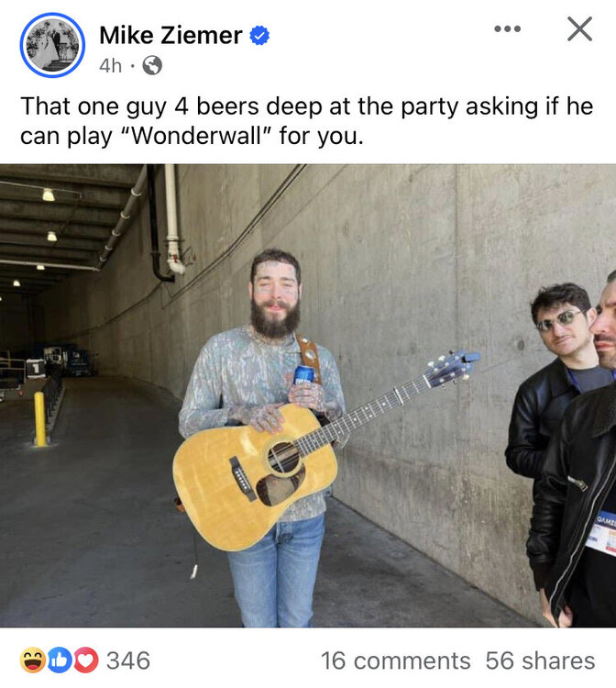The image size is (616, 688).
Task: Click the blue verified badge checkmark
Action: 259,36
